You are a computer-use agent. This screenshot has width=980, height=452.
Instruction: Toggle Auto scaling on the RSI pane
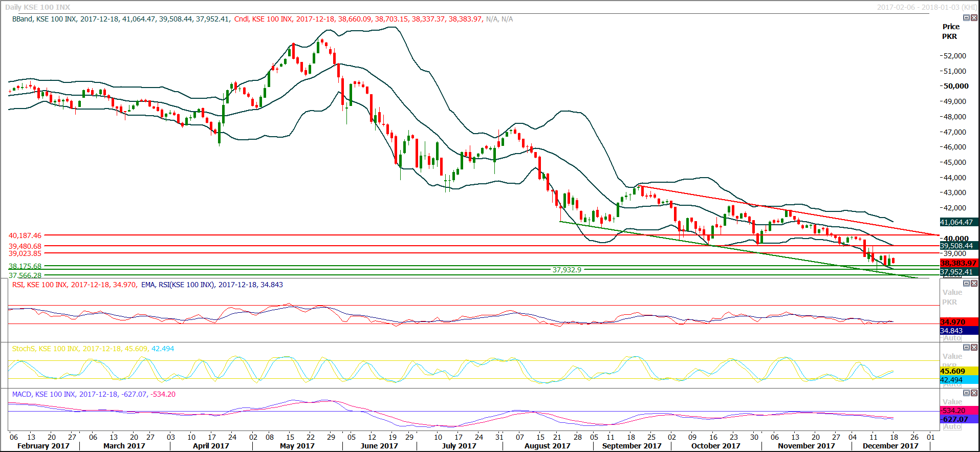point(952,338)
